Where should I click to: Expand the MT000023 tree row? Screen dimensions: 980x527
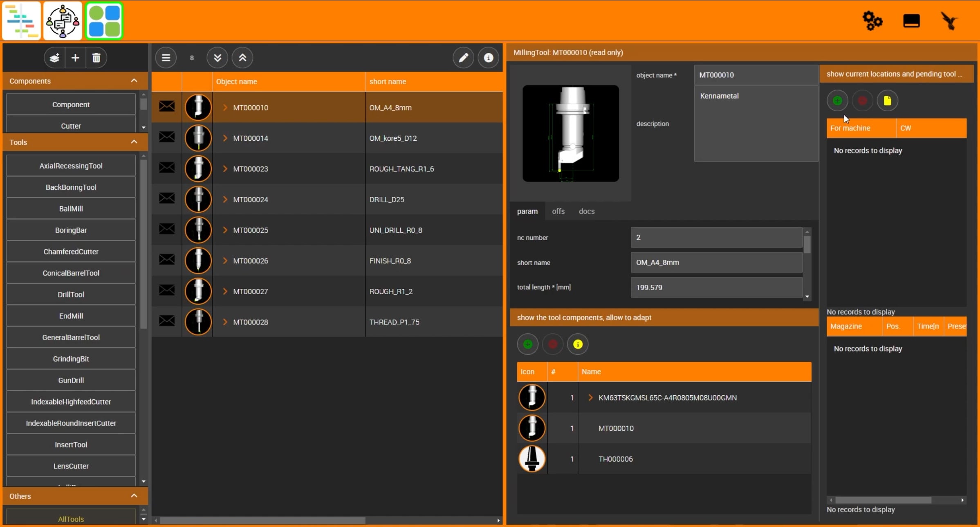(225, 169)
